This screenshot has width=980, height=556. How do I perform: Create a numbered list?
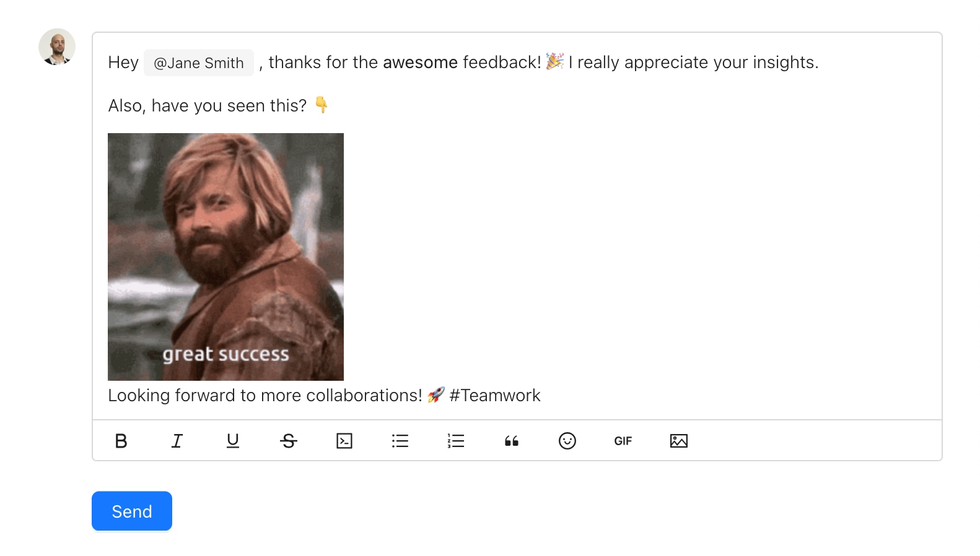point(456,441)
